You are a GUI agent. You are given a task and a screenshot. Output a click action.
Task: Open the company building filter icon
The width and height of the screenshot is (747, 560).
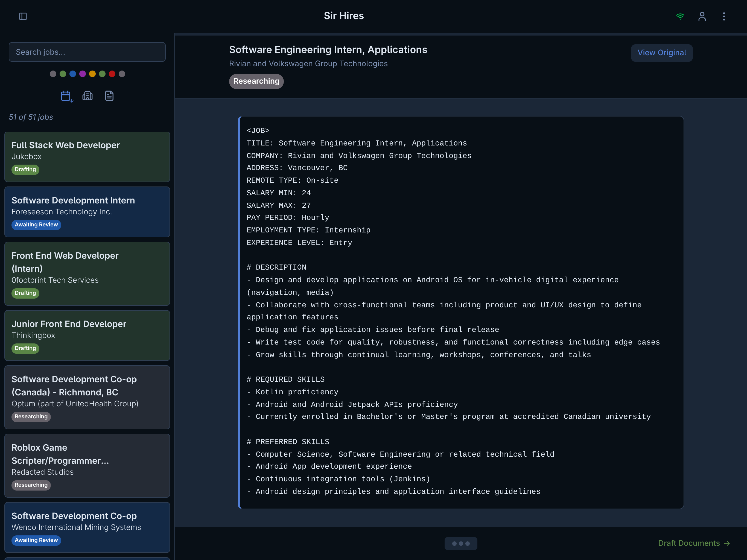[87, 96]
